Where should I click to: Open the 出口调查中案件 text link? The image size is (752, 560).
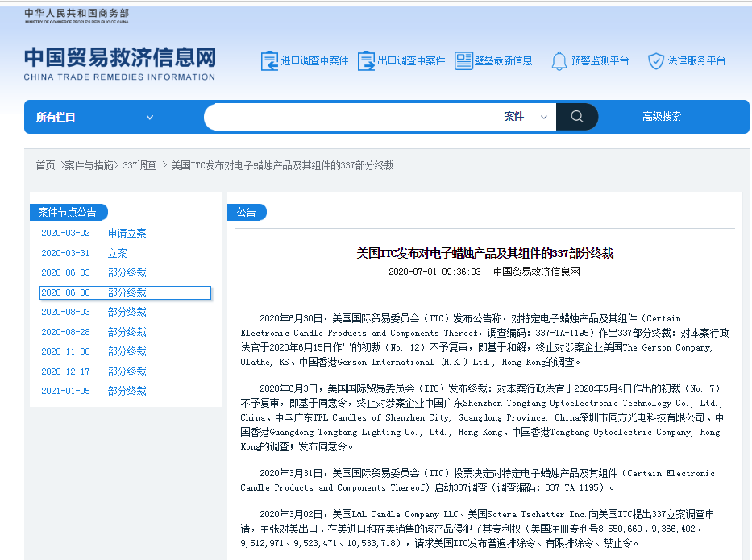412,61
